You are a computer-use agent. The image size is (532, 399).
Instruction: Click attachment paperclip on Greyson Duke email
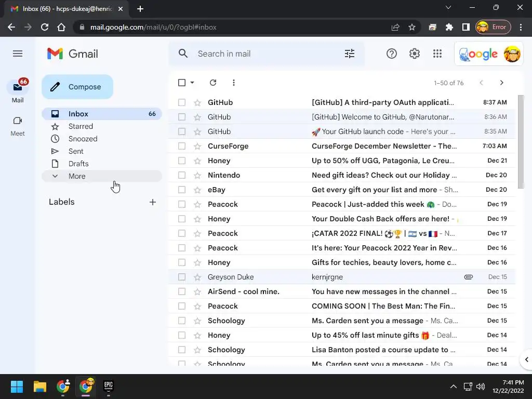[x=469, y=277]
